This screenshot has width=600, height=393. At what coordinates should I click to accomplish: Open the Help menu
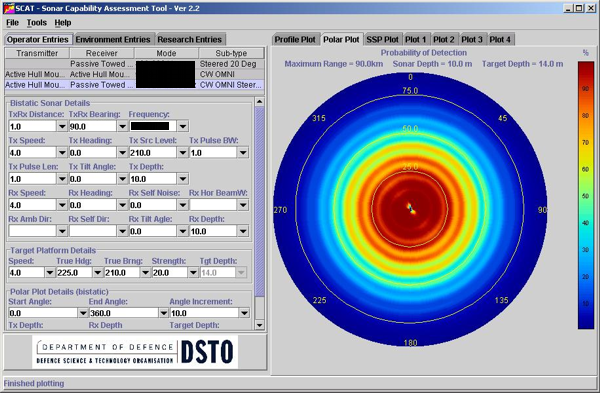(63, 23)
